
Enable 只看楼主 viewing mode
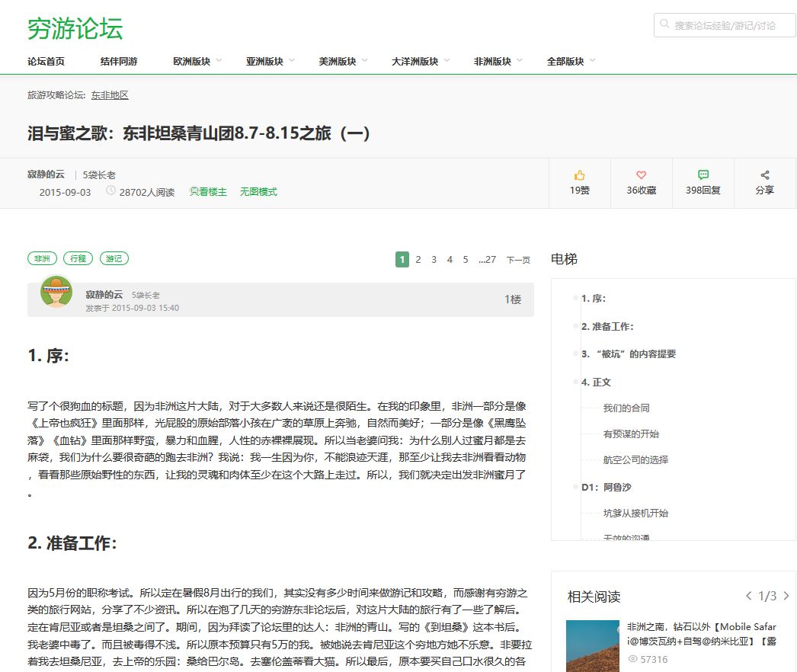pos(207,191)
